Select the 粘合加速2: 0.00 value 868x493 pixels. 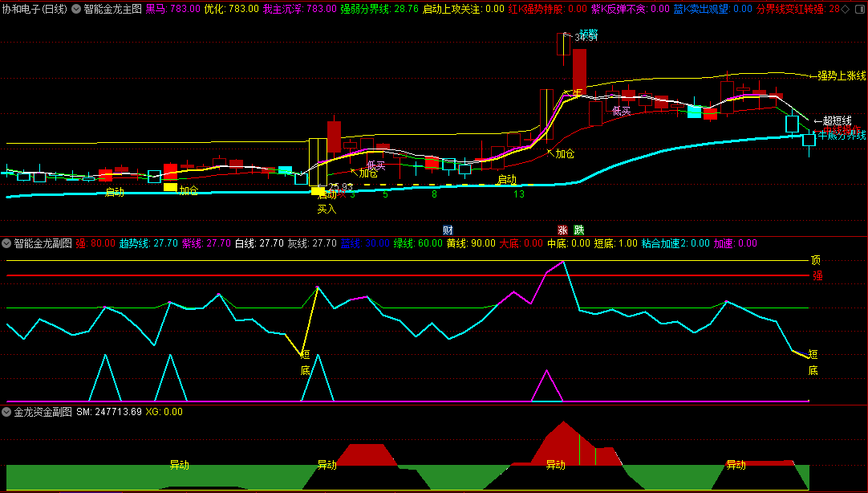click(675, 243)
